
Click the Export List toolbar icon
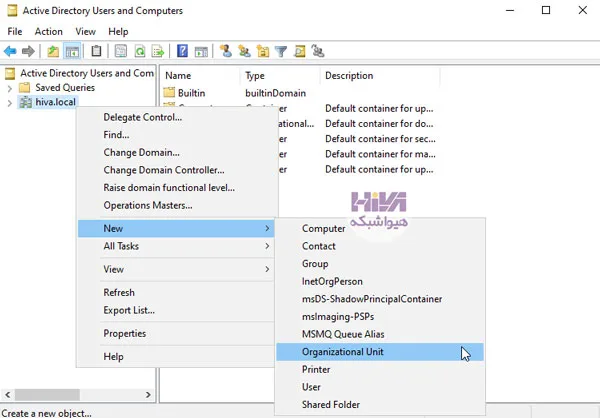pos(158,51)
